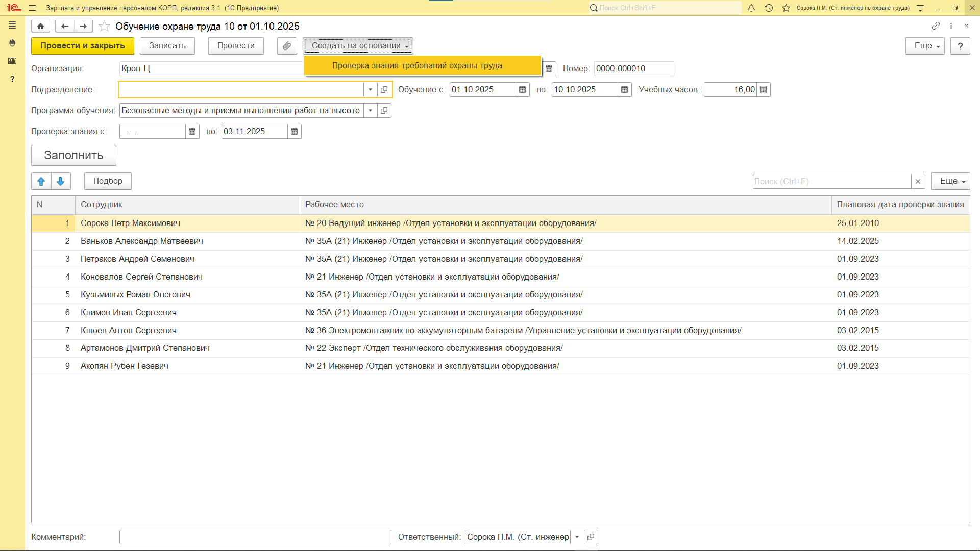Expand the Программа обучения dropdown arrow
Image resolution: width=980 pixels, height=551 pixels.
coord(370,111)
